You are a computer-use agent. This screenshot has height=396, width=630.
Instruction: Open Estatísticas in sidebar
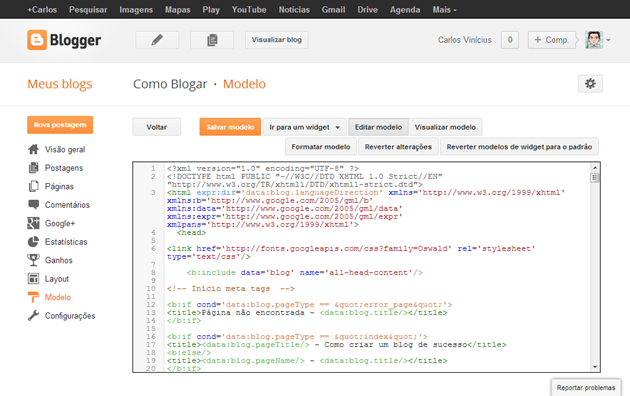tap(66, 242)
